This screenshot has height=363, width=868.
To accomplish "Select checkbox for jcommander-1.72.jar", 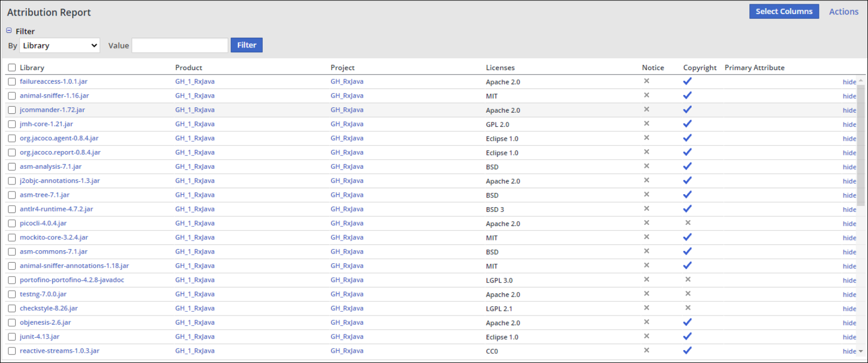I will [x=12, y=110].
